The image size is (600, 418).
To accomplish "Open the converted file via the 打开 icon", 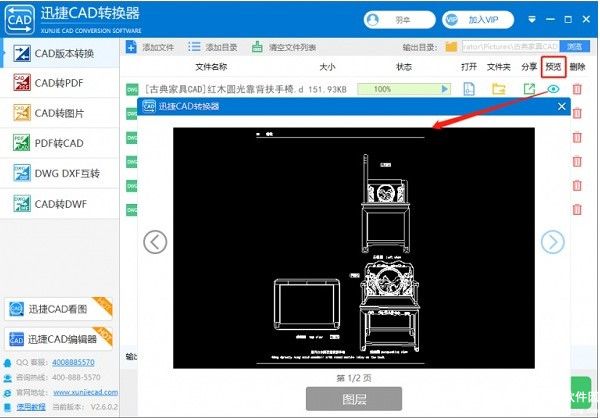I will click(469, 89).
